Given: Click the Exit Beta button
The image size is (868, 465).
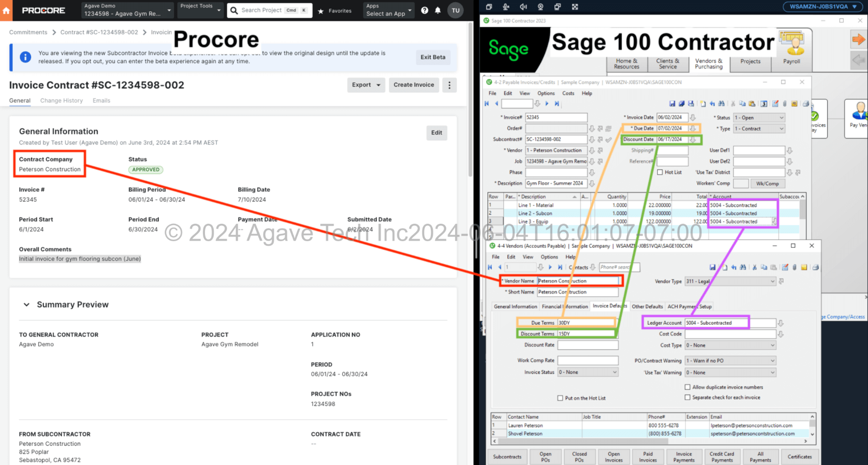Looking at the screenshot, I should (x=433, y=57).
